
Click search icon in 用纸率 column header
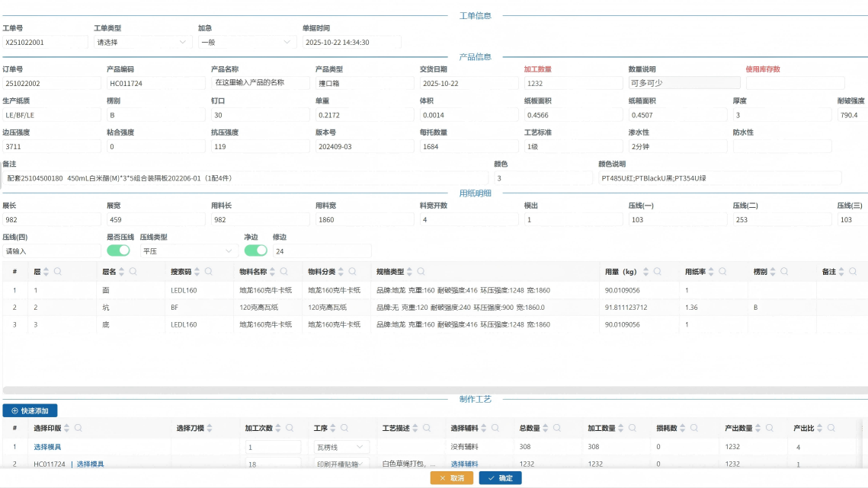point(722,272)
